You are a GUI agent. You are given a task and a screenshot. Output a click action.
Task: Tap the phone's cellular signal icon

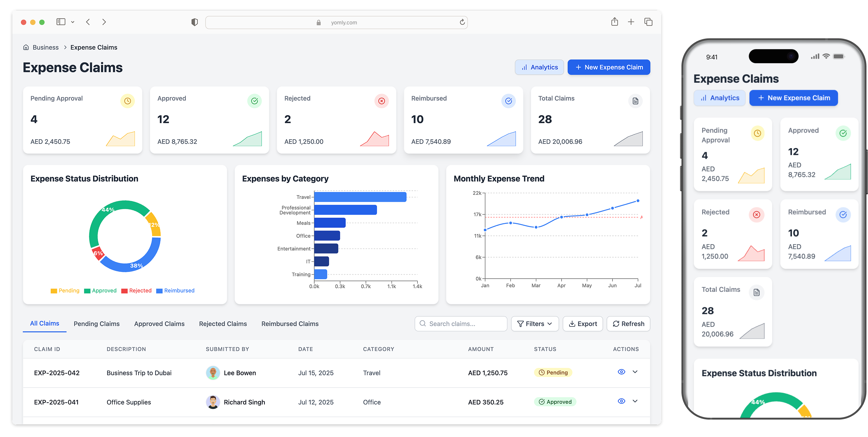[815, 56]
